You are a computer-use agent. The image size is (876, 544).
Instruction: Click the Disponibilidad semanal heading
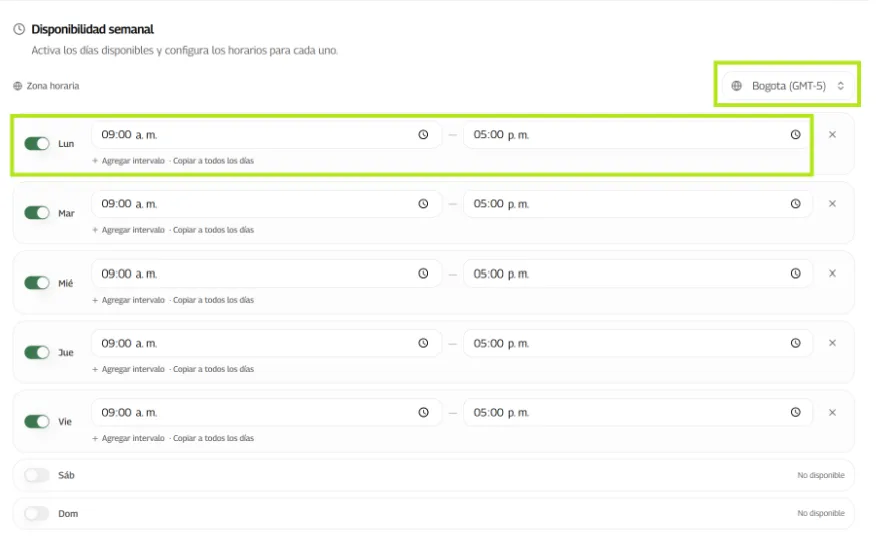(x=93, y=29)
